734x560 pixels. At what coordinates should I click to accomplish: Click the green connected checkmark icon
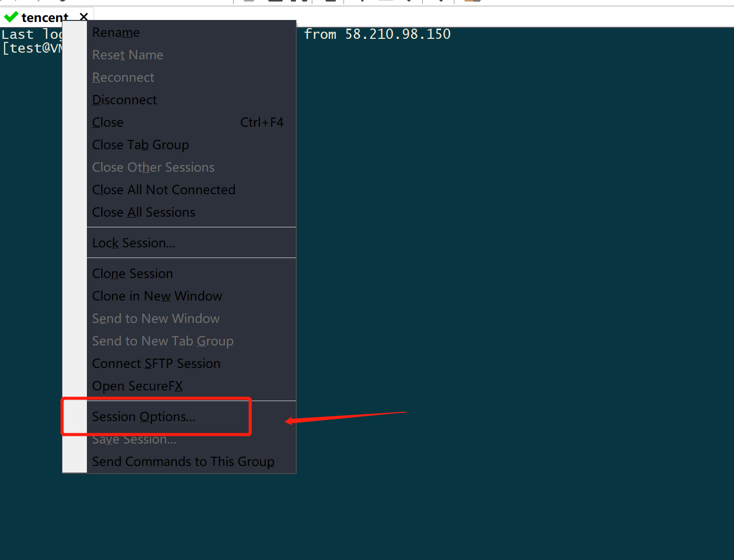11,16
